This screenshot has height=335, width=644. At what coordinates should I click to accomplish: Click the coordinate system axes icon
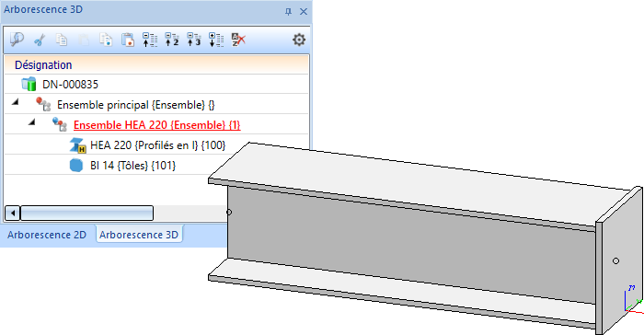point(633,299)
